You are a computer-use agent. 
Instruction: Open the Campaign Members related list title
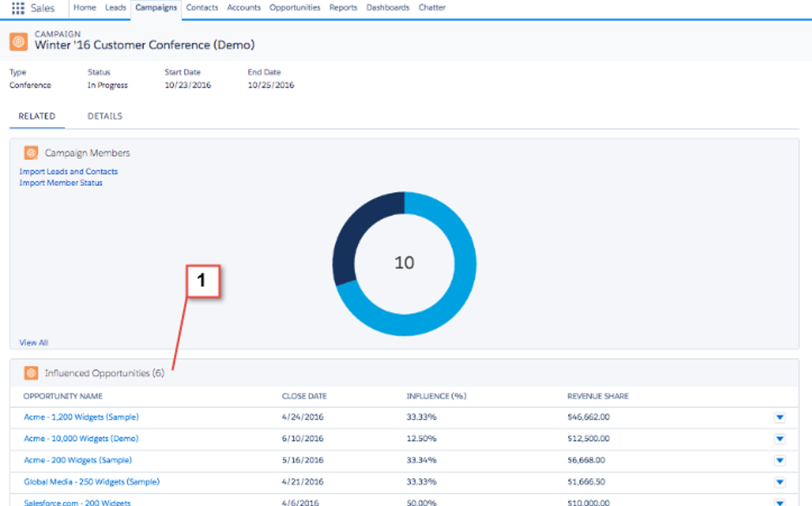(88, 153)
